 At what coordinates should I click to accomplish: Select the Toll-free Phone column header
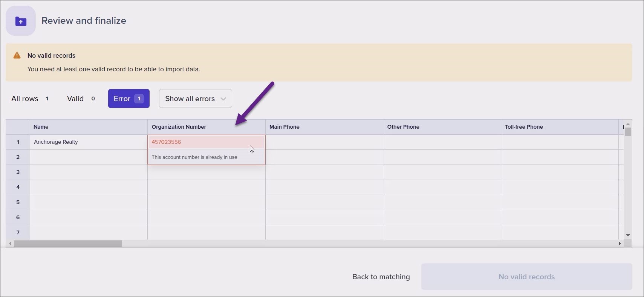(x=560, y=127)
